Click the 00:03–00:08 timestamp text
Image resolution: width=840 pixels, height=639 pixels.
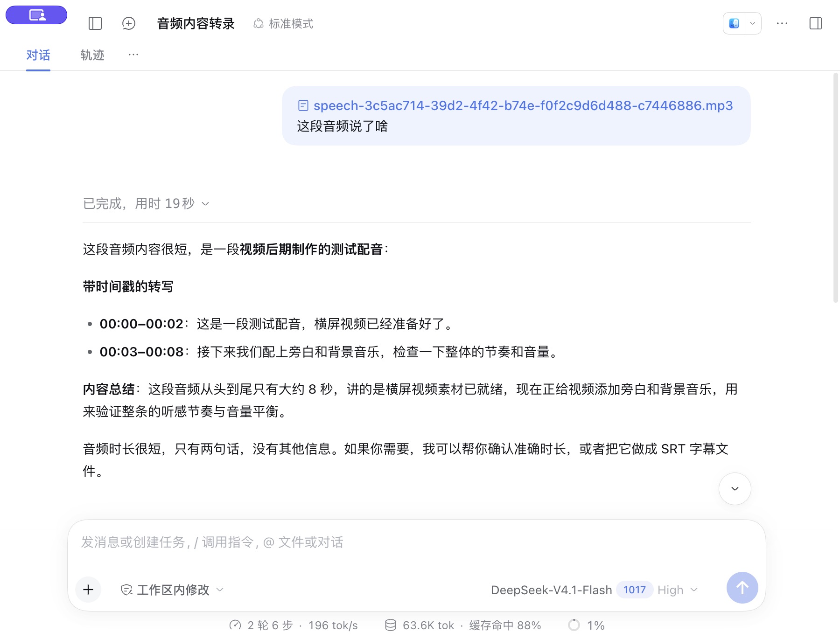click(x=141, y=352)
